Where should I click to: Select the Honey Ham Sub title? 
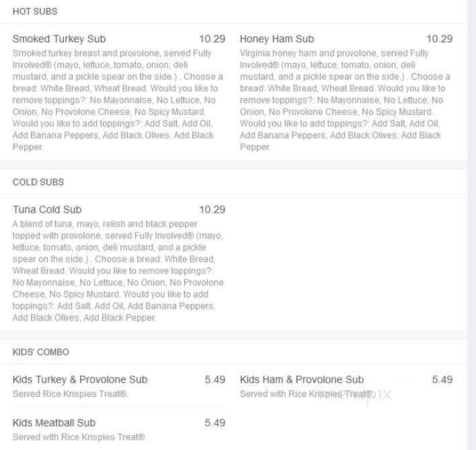[x=276, y=39]
